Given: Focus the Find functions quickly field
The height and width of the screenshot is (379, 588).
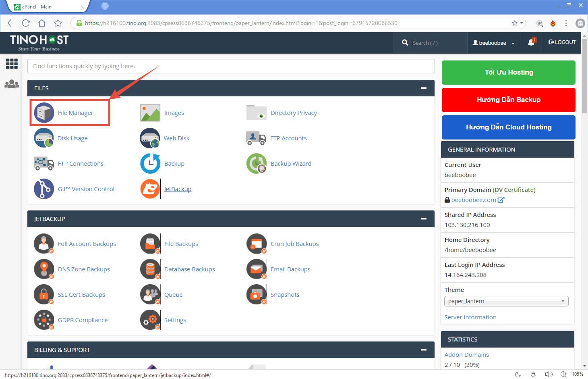Looking at the screenshot, I should [231, 66].
